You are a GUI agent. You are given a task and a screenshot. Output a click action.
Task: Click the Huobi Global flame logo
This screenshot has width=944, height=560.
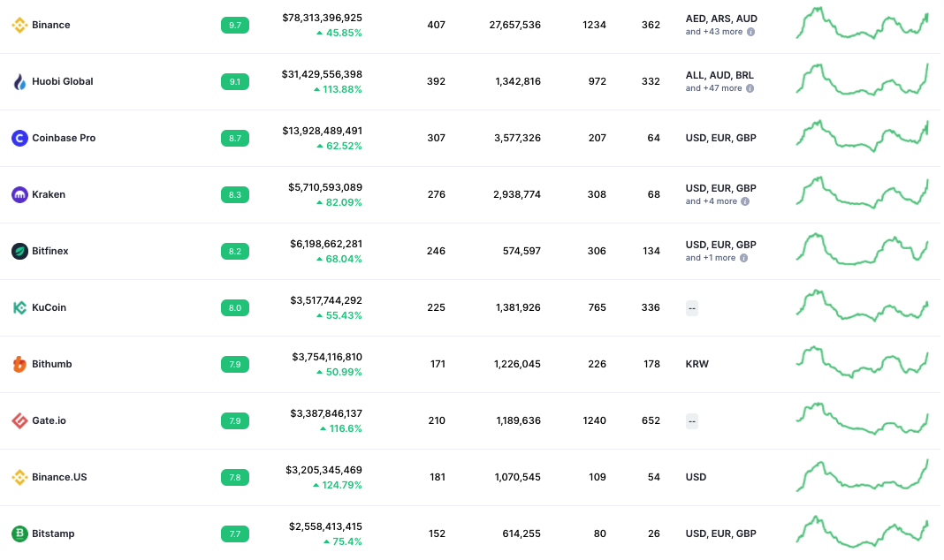19,81
